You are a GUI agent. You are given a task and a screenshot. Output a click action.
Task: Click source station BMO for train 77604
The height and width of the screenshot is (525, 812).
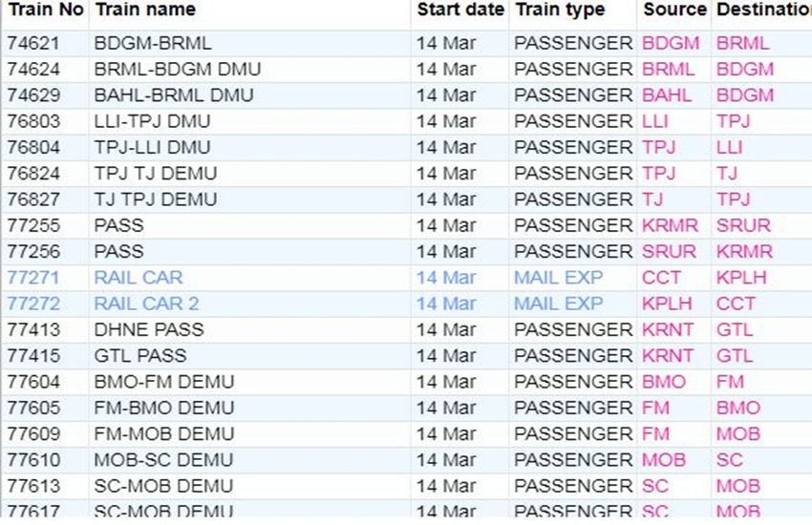664,382
